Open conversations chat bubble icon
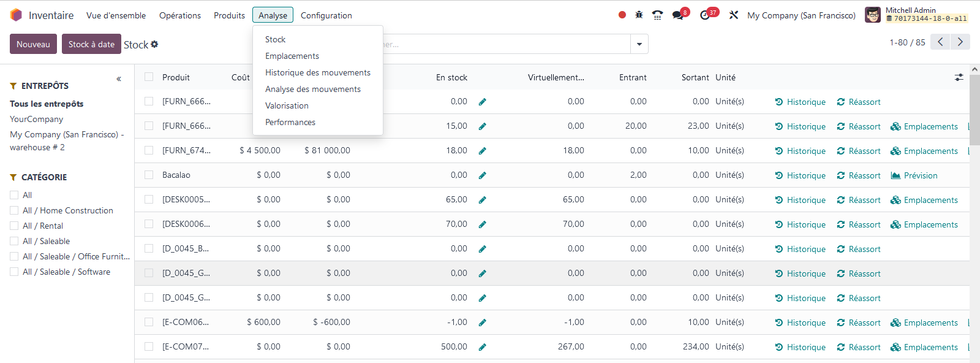Image resolution: width=980 pixels, height=363 pixels. (x=677, y=15)
